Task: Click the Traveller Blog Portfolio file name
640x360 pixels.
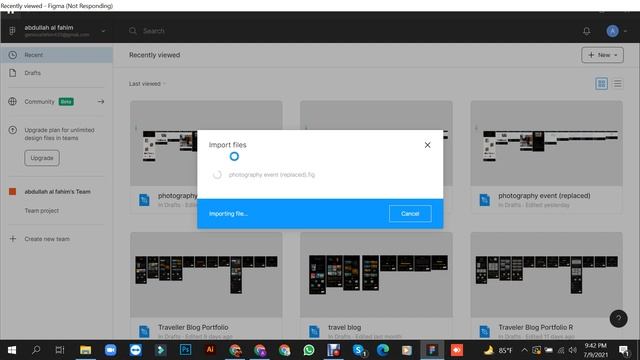Action: [x=193, y=327]
